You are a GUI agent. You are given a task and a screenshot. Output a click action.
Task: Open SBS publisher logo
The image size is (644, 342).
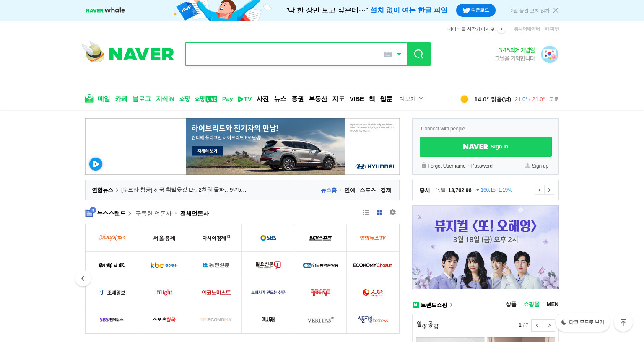(268, 238)
